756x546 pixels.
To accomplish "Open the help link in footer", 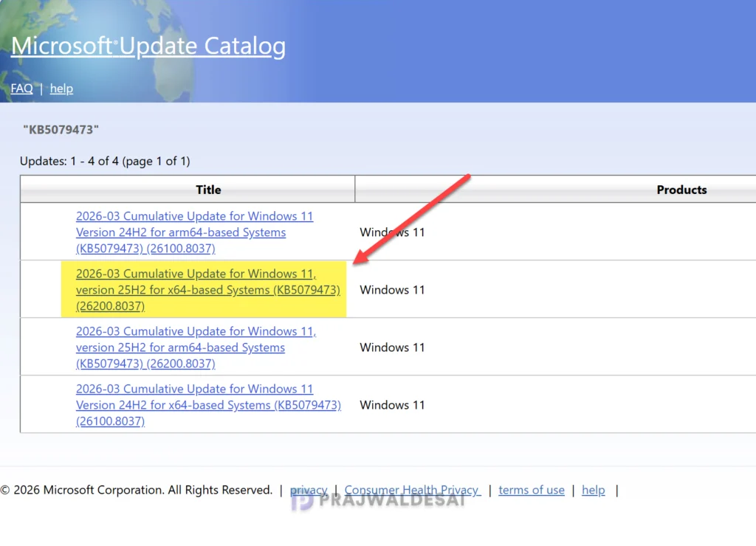I will pos(593,490).
